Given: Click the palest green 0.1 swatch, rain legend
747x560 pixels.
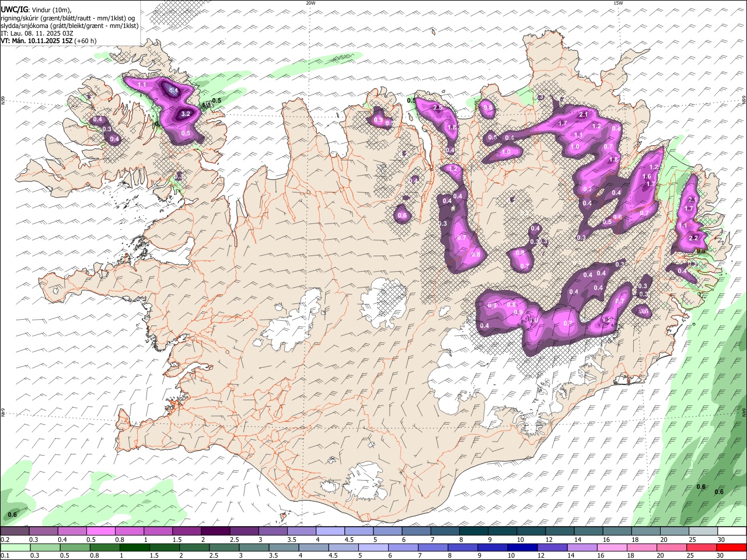Looking at the screenshot, I should tap(15, 548).
